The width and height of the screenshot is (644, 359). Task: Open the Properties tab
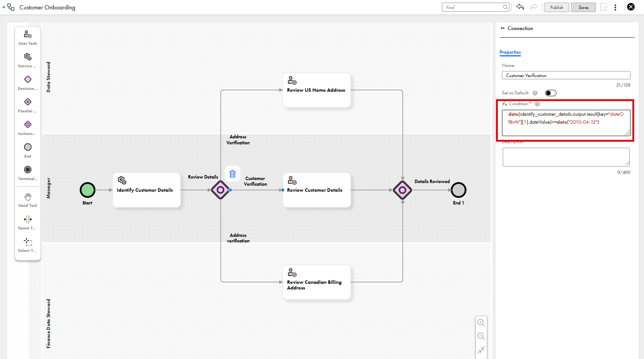point(510,52)
